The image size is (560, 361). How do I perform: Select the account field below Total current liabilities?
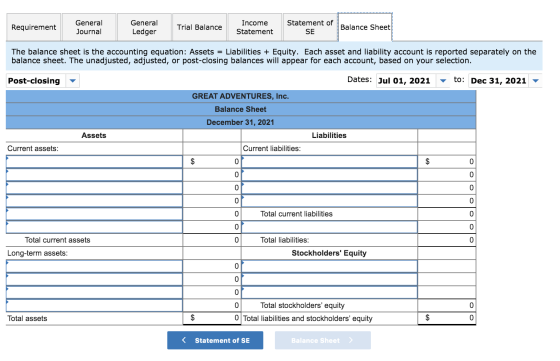click(x=329, y=227)
